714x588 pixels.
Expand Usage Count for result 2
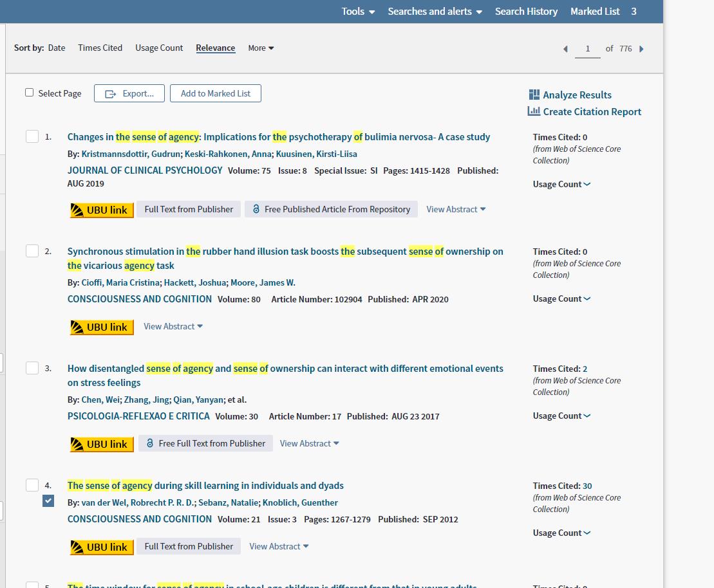click(561, 299)
